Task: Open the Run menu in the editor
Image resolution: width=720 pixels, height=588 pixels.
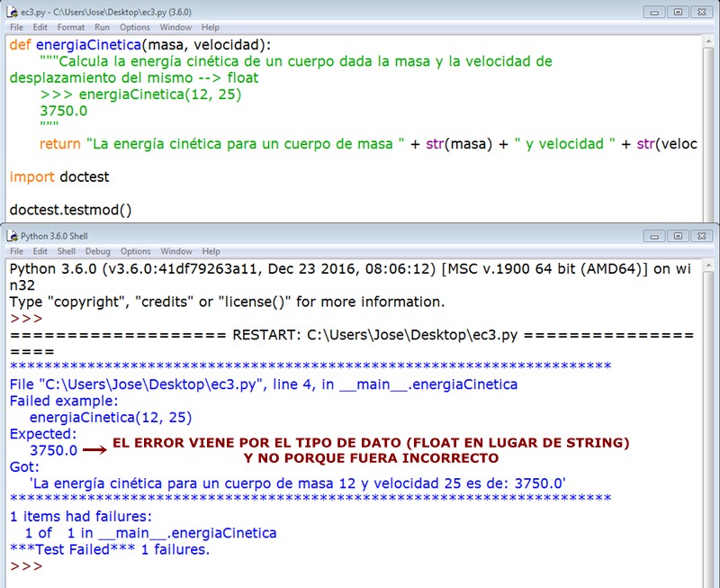Action: point(102,27)
